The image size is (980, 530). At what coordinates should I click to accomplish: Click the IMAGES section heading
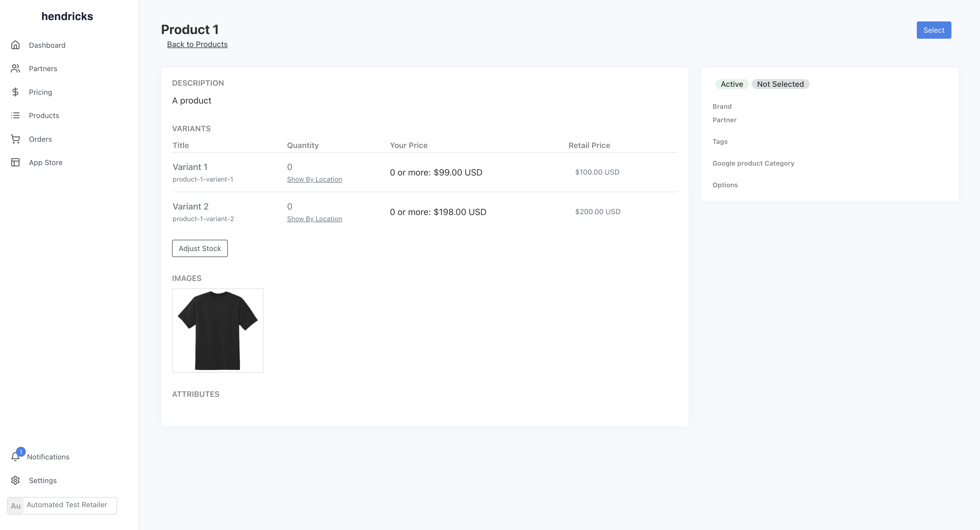pyautogui.click(x=186, y=278)
